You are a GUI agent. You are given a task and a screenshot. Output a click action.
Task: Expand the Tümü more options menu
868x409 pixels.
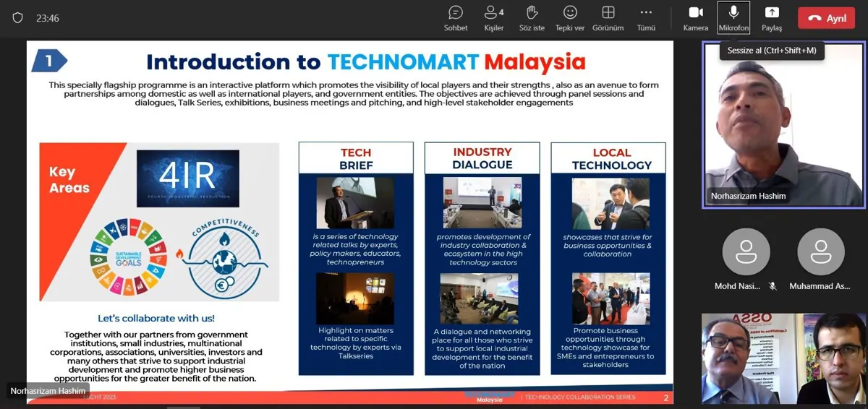(x=646, y=19)
